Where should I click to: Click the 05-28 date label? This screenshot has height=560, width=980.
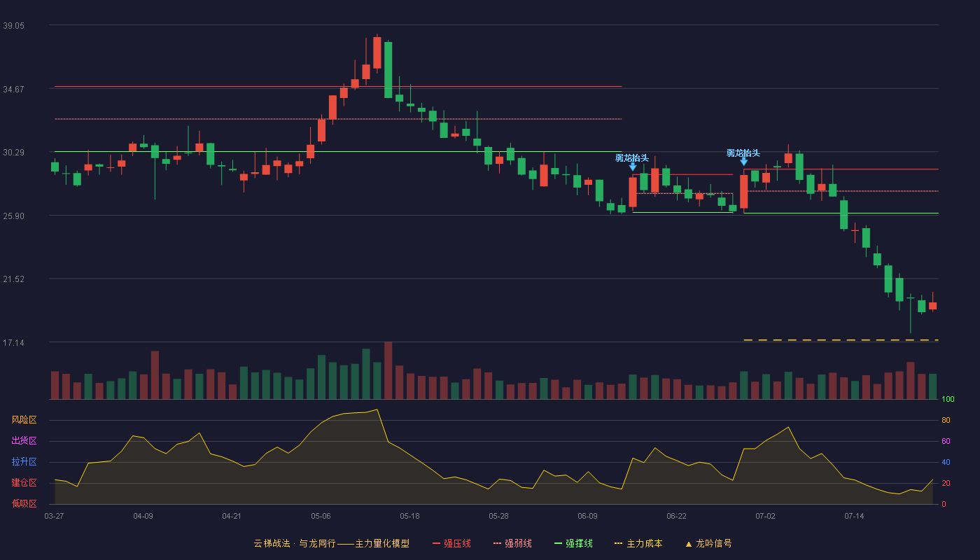tap(498, 516)
